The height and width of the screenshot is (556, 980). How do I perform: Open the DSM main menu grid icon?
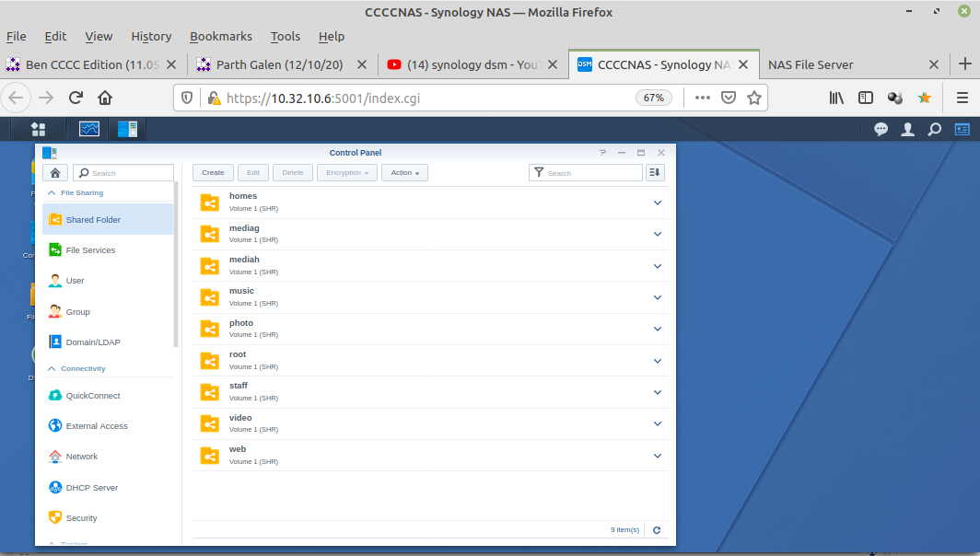38,129
